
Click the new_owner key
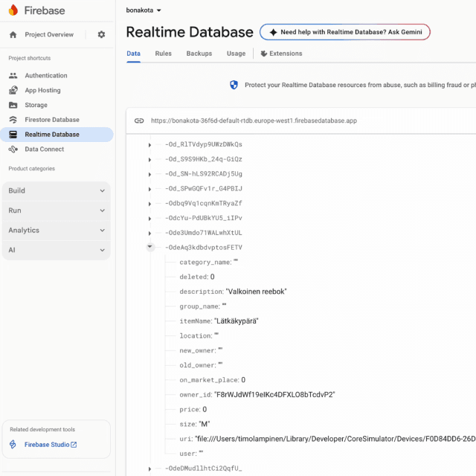[x=198, y=350]
